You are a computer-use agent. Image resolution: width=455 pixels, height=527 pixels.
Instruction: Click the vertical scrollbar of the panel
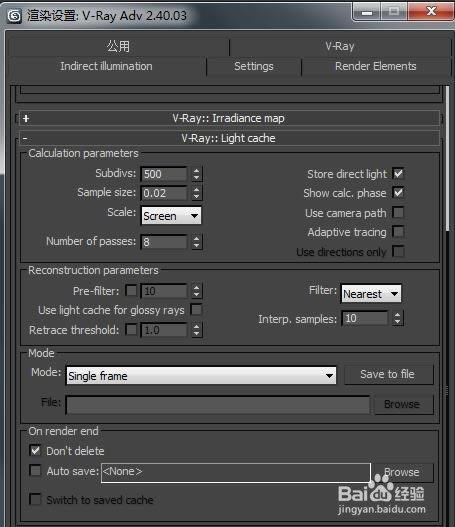(x=447, y=158)
